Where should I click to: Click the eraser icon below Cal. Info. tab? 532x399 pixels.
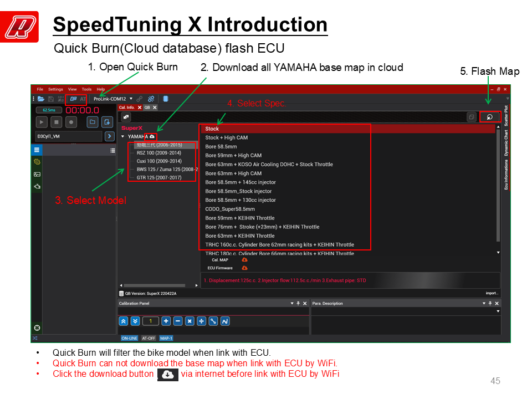point(126,117)
